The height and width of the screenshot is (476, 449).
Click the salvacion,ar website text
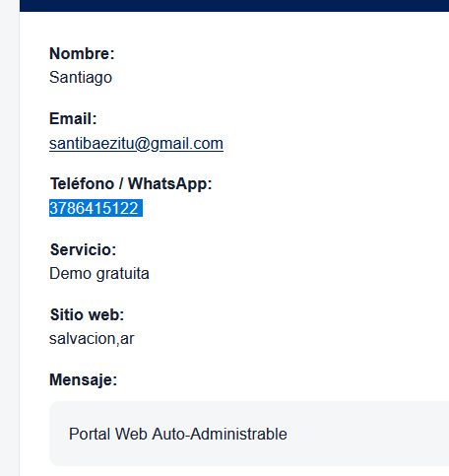pos(92,339)
